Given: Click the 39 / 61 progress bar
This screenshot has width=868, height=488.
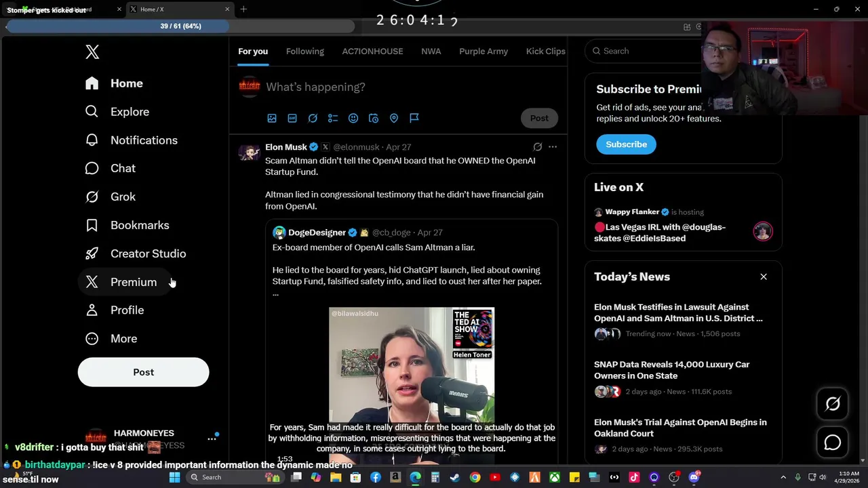Looking at the screenshot, I should click(x=180, y=26).
